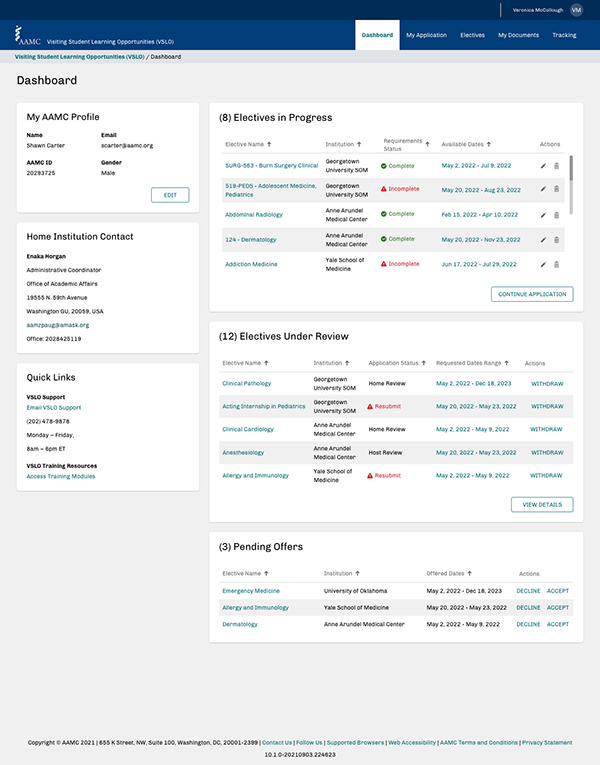Viewport: 600px width, 765px height.
Task: Delete the Abdominal Radiology elective
Action: [557, 215]
